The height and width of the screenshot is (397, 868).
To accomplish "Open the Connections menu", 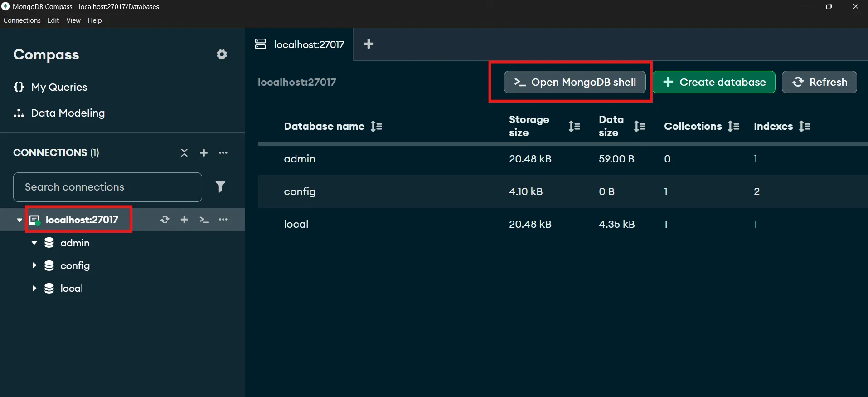I will [x=22, y=20].
